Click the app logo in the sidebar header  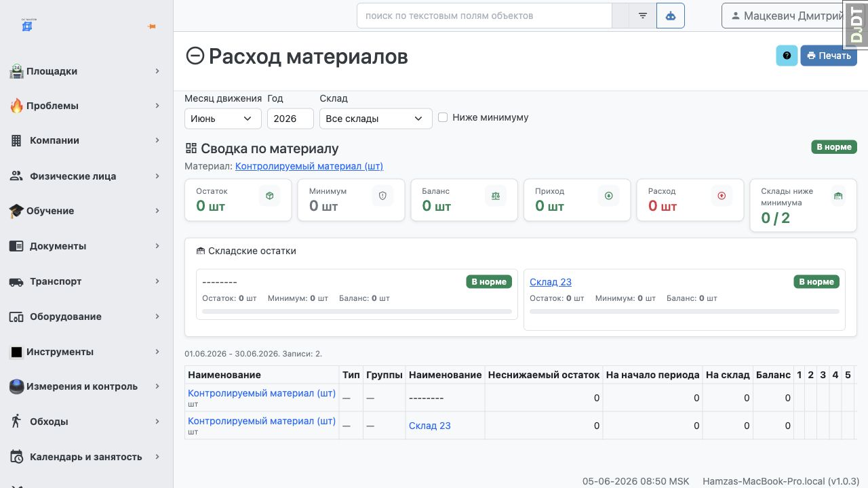tap(28, 25)
